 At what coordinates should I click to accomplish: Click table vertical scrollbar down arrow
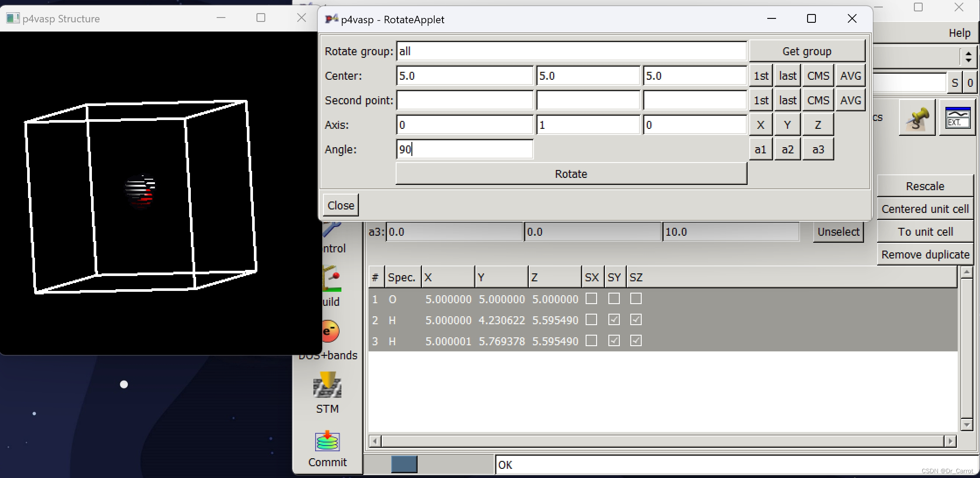pos(966,425)
